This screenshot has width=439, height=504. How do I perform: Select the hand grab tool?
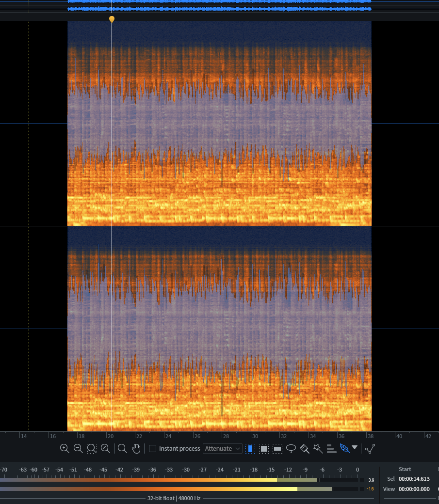[x=136, y=448]
